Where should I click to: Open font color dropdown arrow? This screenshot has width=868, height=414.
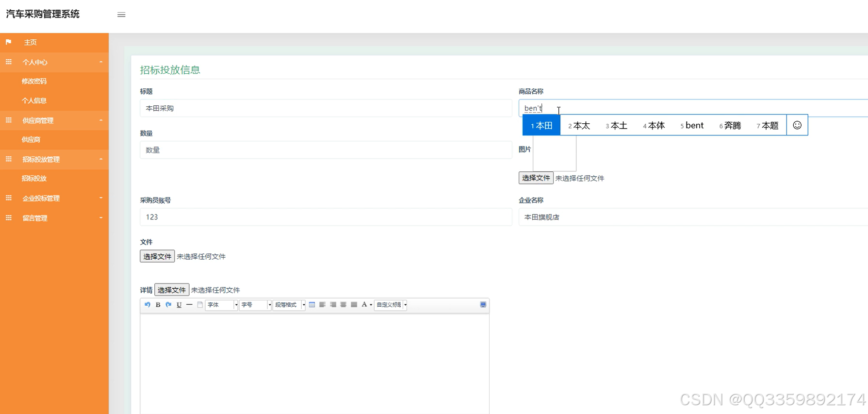coord(371,305)
